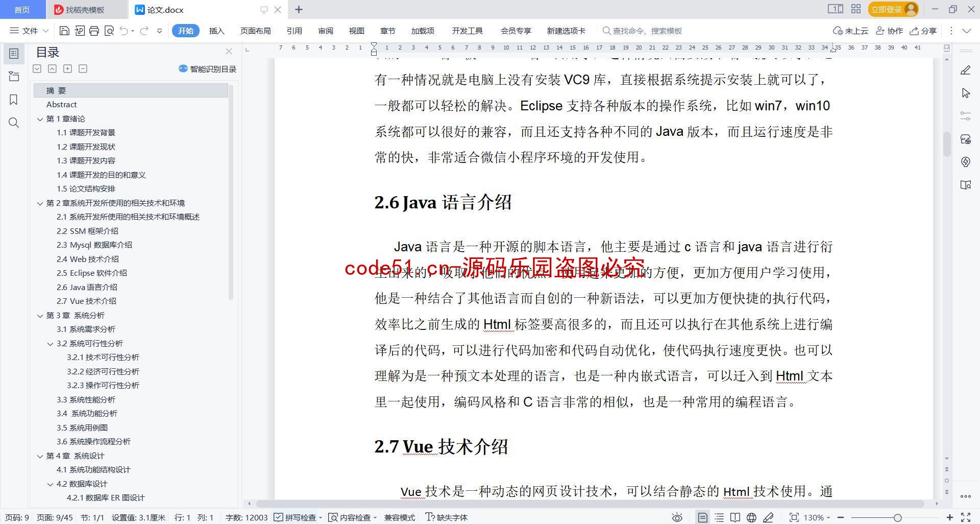Open the 页面布局 ribbon tab
Screen dimensions: 980x524
pyautogui.click(x=255, y=31)
